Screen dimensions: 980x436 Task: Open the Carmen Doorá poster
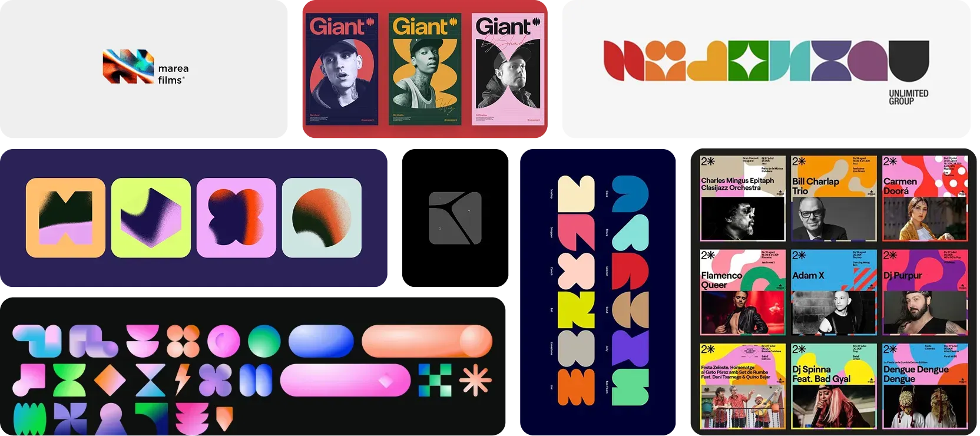tap(925, 199)
